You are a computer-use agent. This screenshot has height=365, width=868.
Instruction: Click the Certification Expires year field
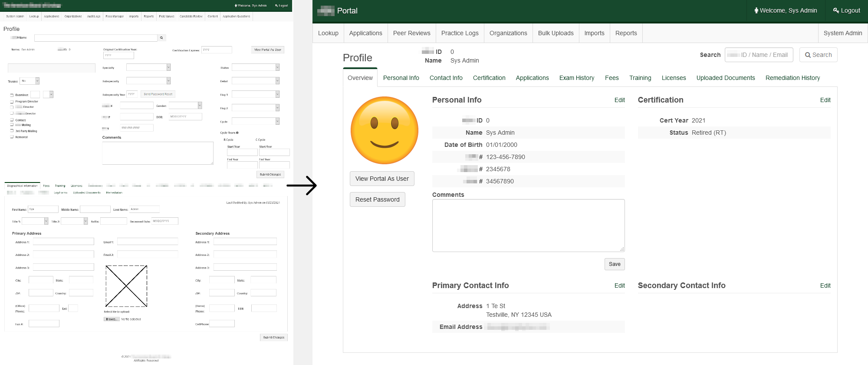pyautogui.click(x=217, y=50)
